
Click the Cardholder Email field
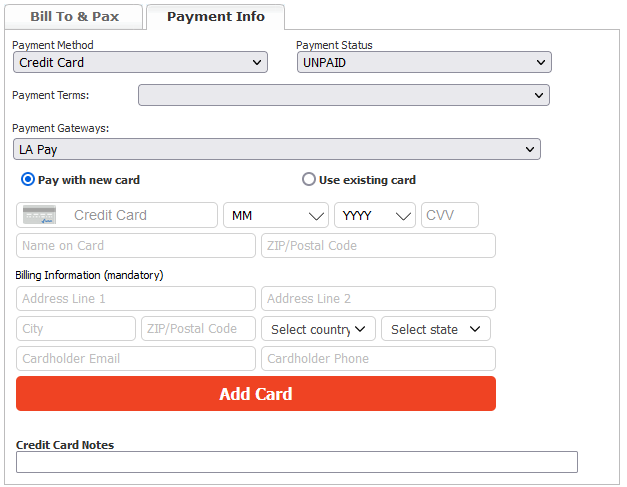(136, 359)
